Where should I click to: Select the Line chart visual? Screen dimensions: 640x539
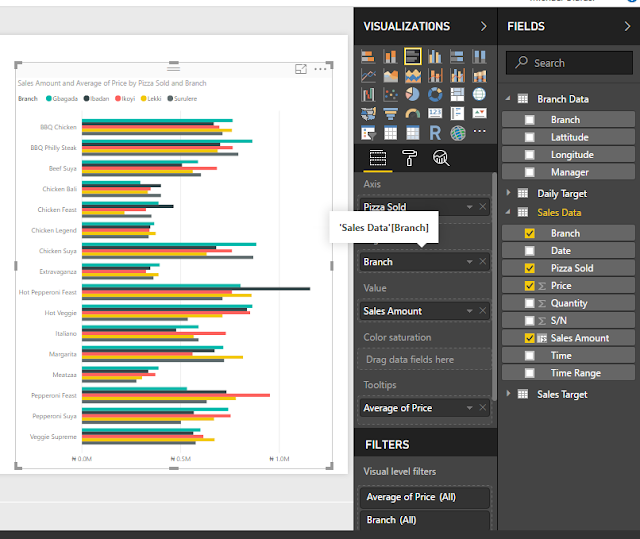point(368,75)
